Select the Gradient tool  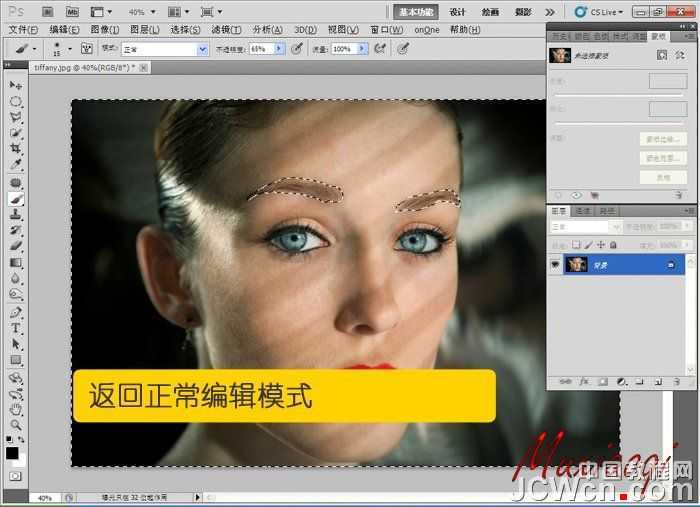pyautogui.click(x=16, y=262)
